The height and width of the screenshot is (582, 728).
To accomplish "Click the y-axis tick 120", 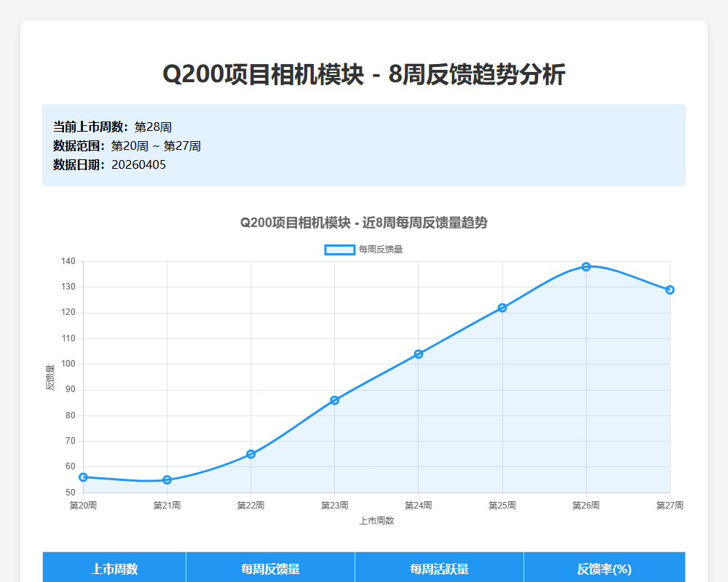I will pyautogui.click(x=68, y=312).
